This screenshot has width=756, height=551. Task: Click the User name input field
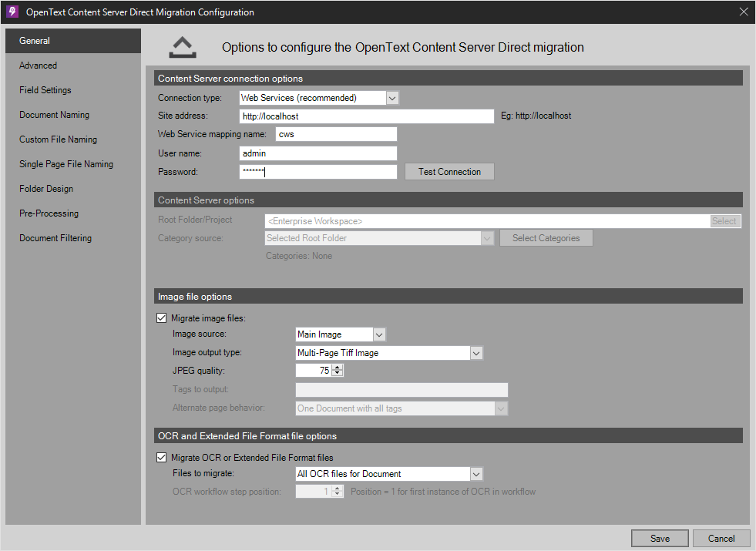(318, 153)
